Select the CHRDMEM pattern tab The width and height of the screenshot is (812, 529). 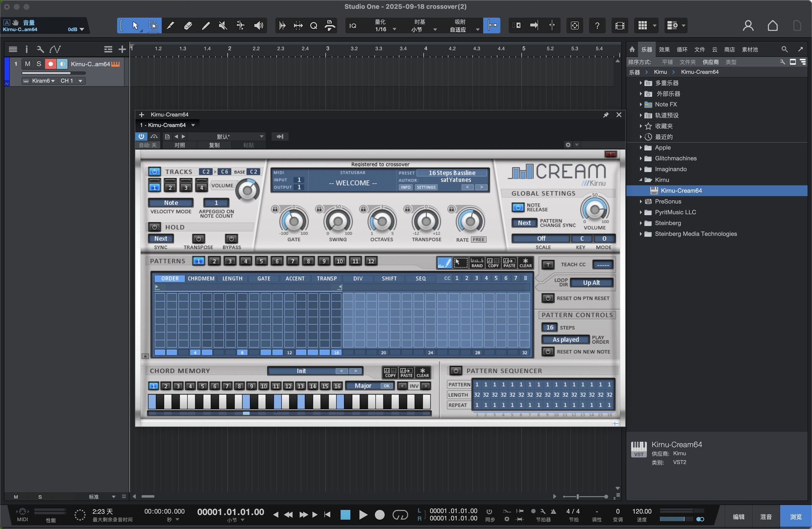[x=201, y=278]
